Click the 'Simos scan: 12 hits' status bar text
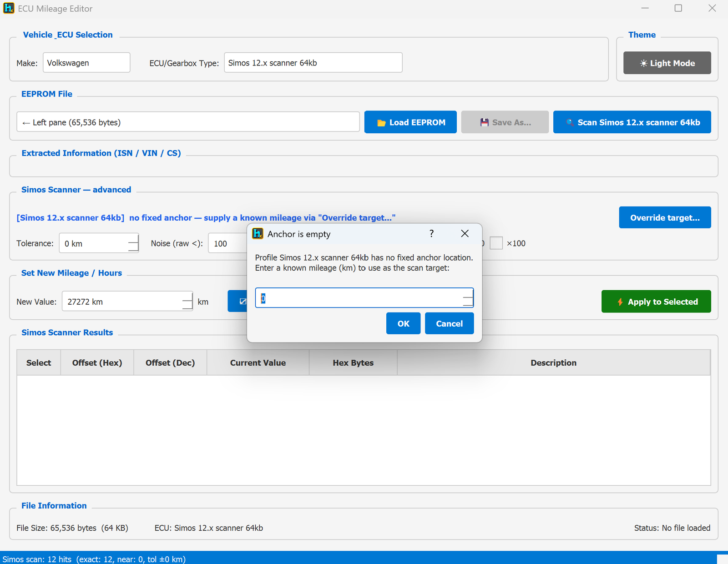 coord(94,559)
